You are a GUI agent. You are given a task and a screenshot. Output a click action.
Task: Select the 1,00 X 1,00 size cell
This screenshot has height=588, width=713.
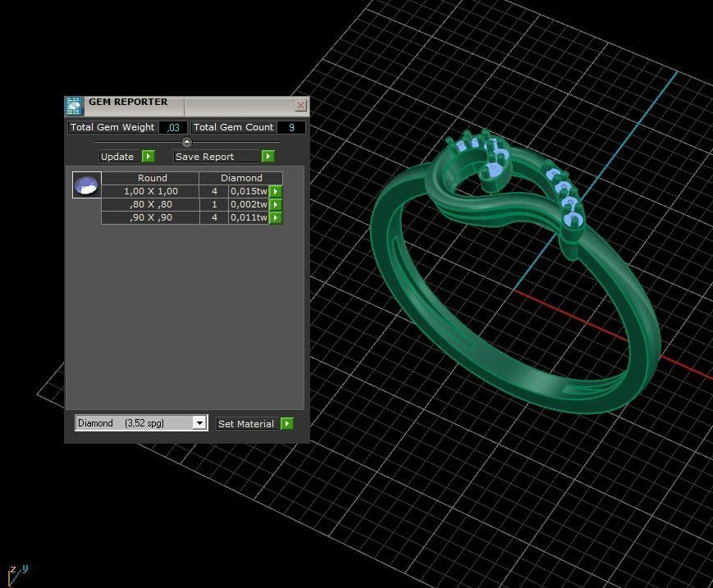(x=150, y=191)
